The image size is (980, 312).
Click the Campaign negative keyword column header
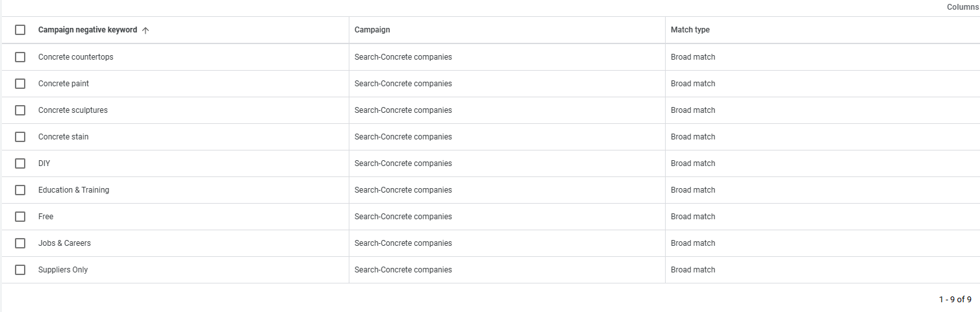pos(88,30)
